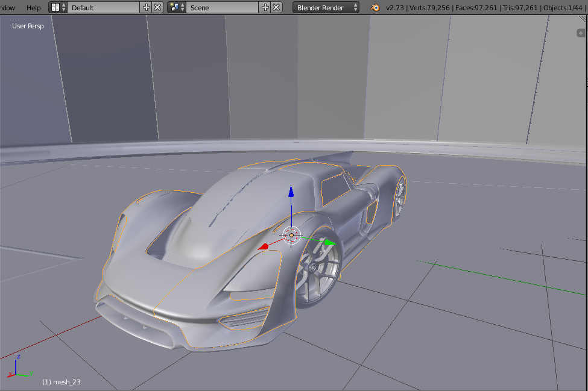Click the Scene name field
Screen dimensions: 588x391
tap(222, 7)
